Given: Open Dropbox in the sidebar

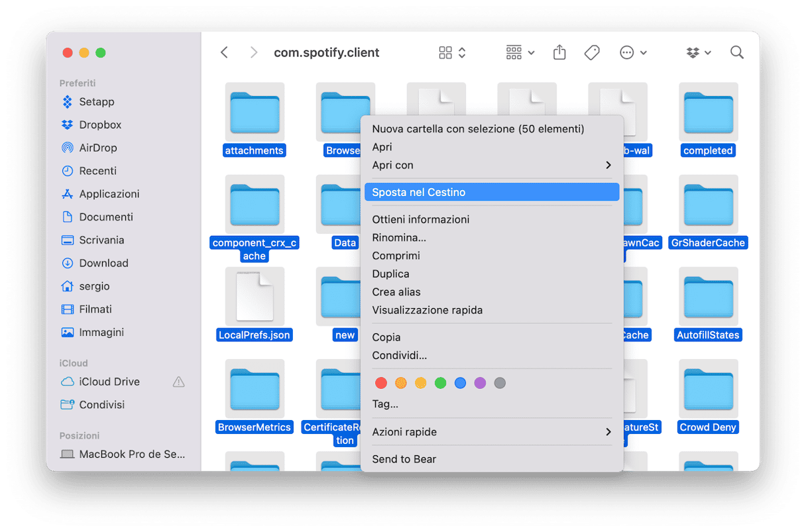Looking at the screenshot, I should (91, 125).
